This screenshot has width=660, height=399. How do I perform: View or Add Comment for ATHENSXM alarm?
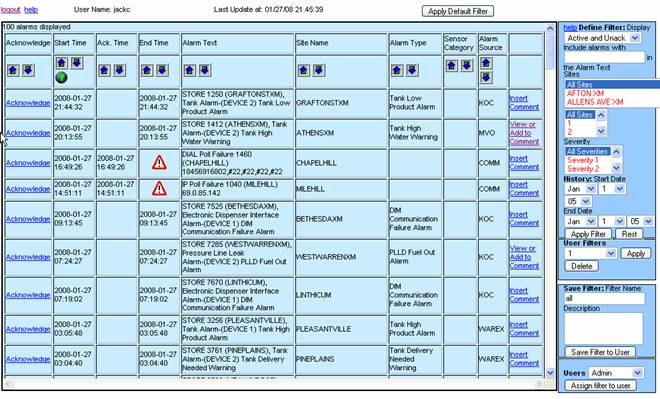click(x=524, y=133)
